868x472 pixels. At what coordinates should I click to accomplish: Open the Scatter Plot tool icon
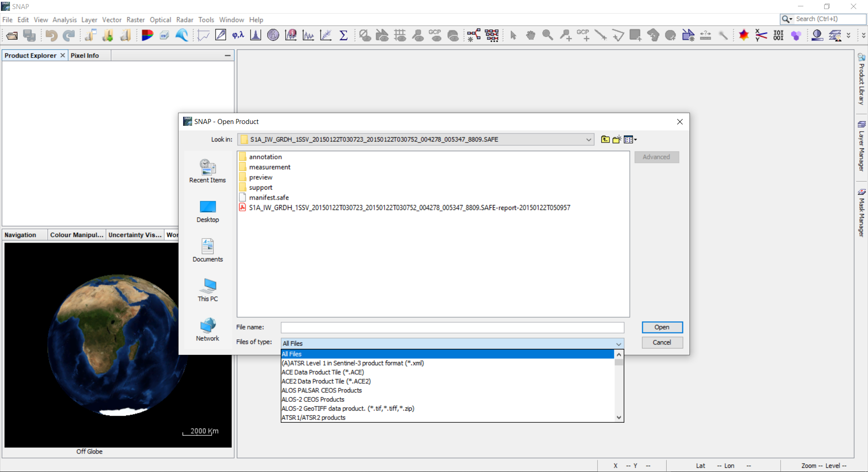[325, 35]
